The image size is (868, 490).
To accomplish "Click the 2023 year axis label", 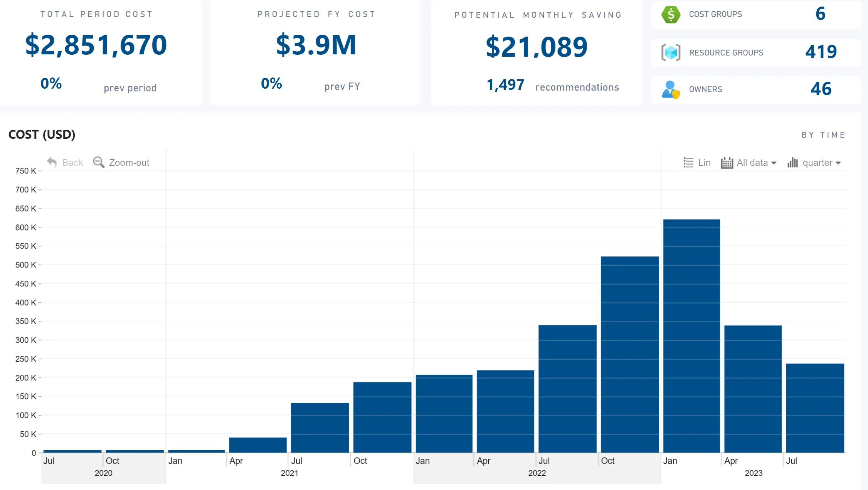I will tap(754, 473).
